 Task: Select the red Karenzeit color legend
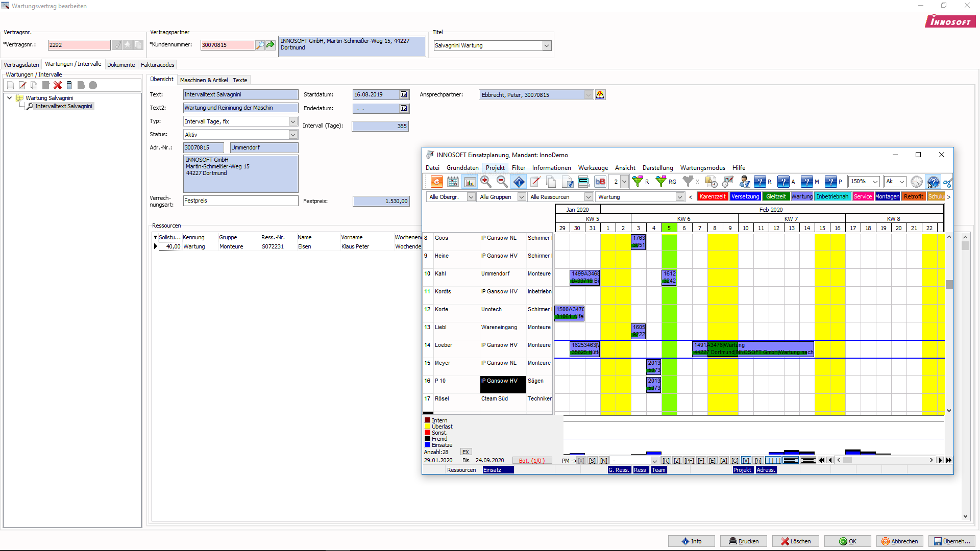click(x=712, y=197)
